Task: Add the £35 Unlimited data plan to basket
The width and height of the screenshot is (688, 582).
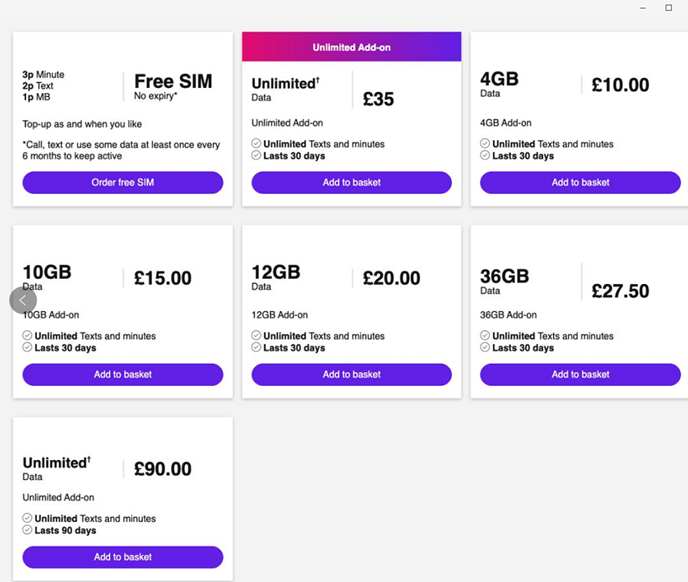Action: [351, 183]
